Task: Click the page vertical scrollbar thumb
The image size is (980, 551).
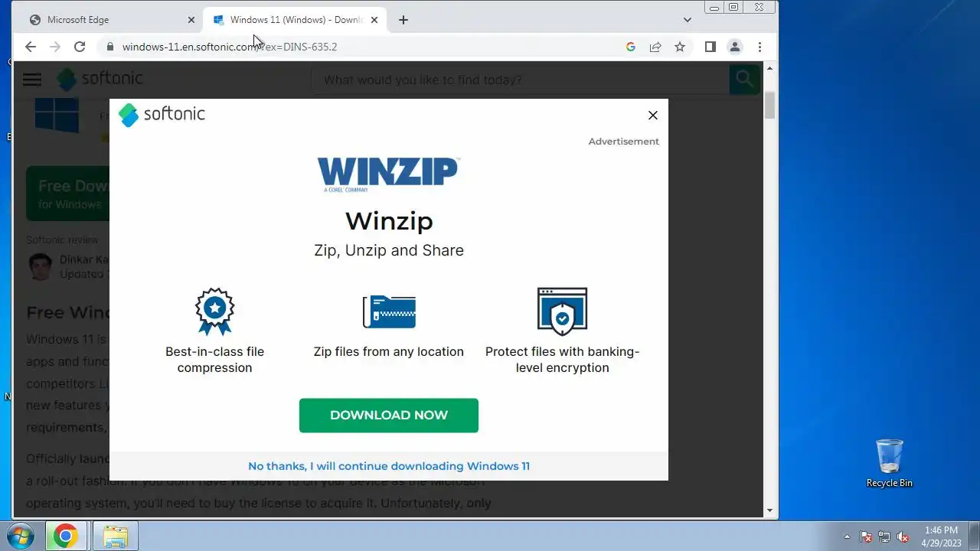Action: pos(769,105)
